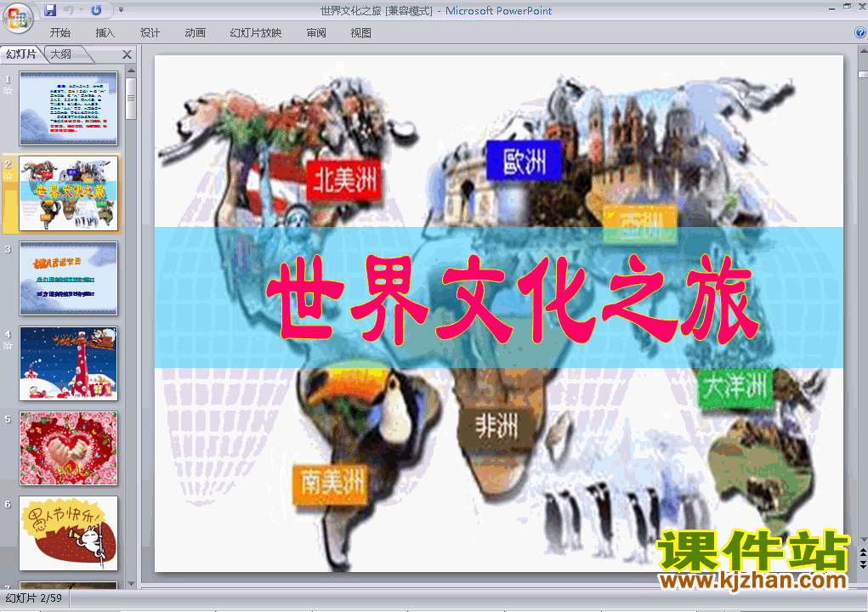Select slide 1 thumbnail

[x=69, y=108]
